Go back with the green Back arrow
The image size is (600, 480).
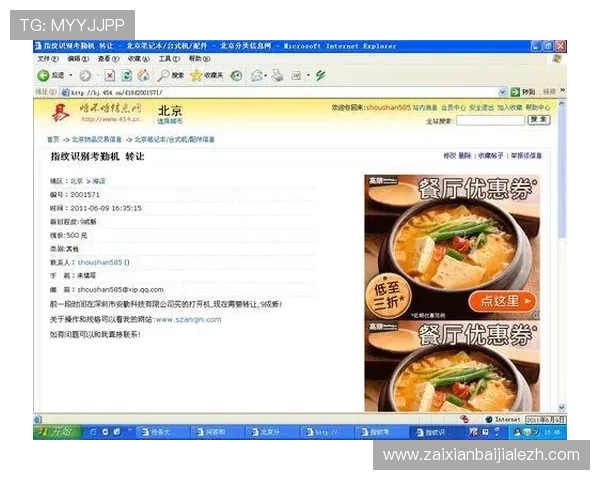tap(44, 75)
